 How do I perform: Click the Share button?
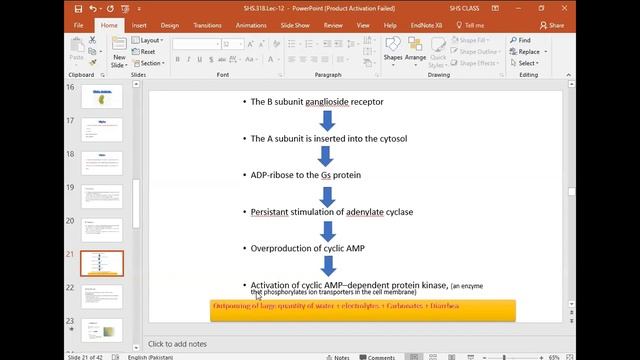[552, 25]
